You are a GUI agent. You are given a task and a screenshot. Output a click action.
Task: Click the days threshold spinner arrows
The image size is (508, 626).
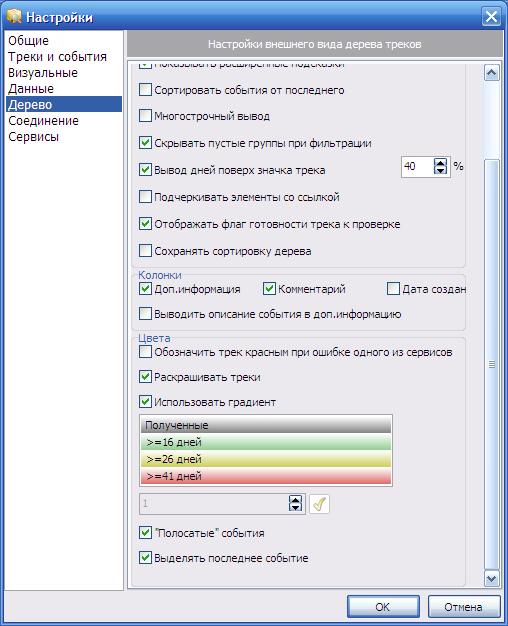click(295, 503)
